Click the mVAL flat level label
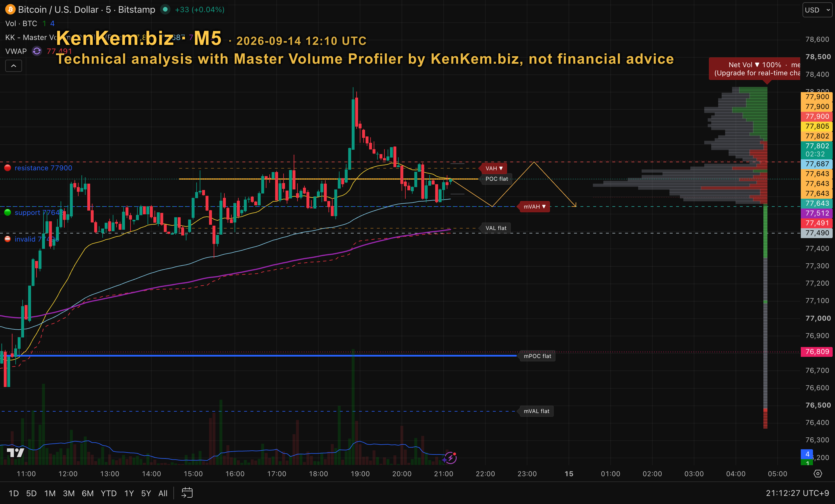835x504 pixels. point(536,411)
